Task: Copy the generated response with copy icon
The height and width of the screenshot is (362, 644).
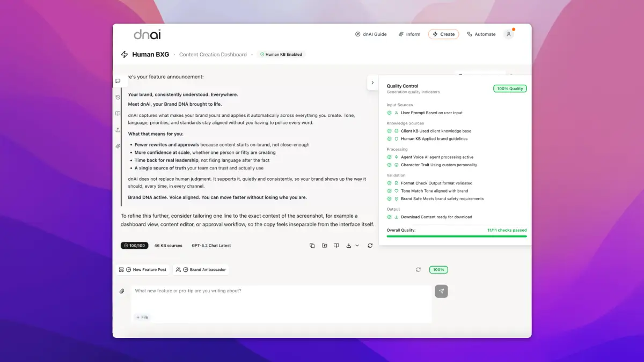Action: pyautogui.click(x=312, y=246)
